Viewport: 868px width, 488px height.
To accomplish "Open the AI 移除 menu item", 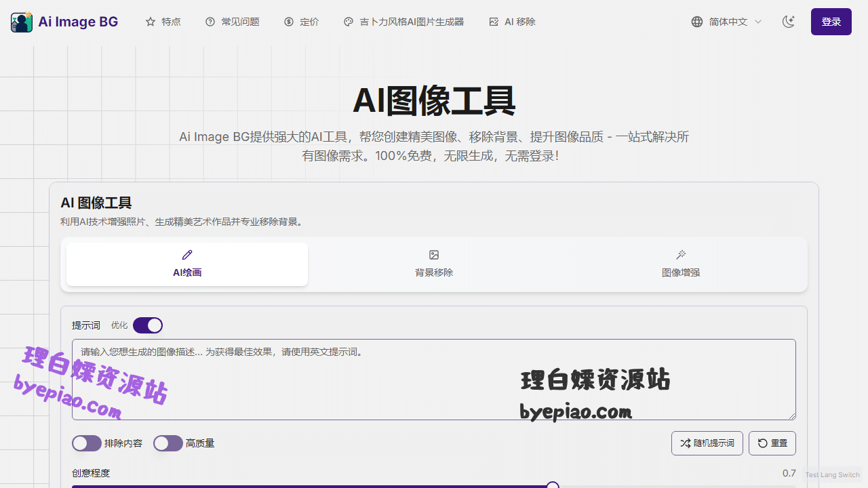I will (x=512, y=22).
